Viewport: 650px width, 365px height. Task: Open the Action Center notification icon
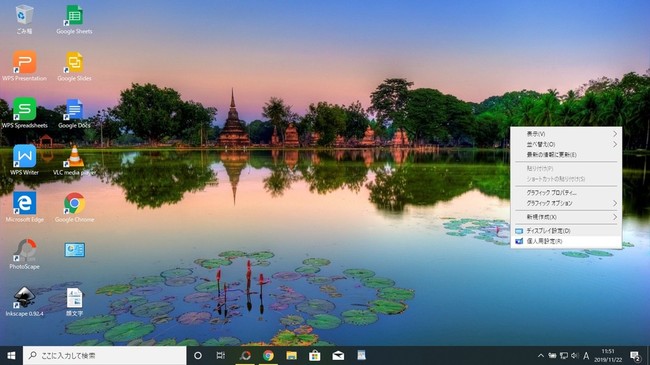[x=635, y=355]
